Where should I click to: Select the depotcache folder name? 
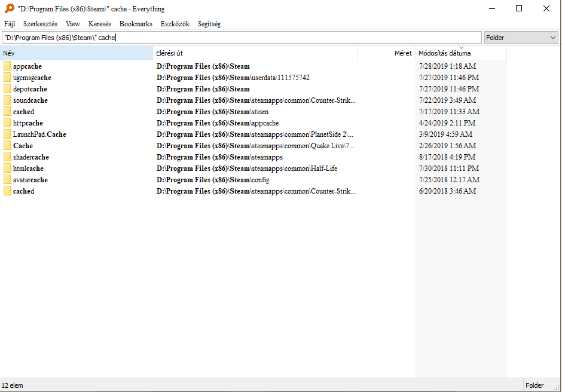[30, 89]
